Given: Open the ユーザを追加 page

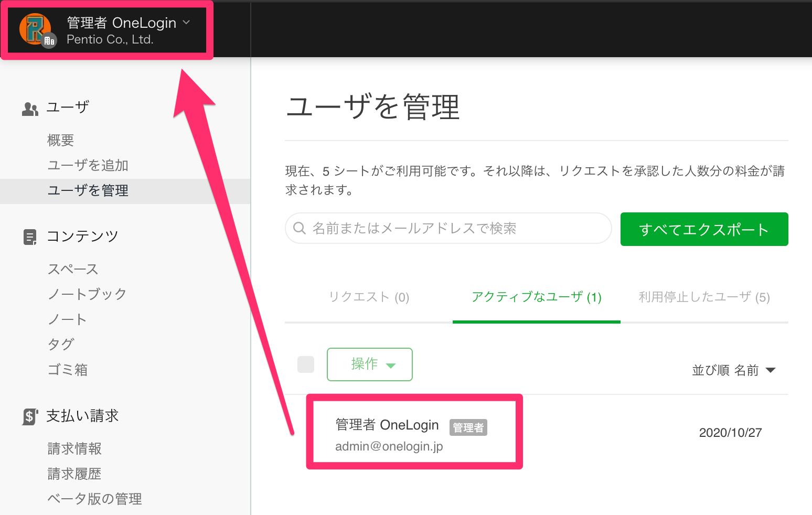Looking at the screenshot, I should coord(88,165).
